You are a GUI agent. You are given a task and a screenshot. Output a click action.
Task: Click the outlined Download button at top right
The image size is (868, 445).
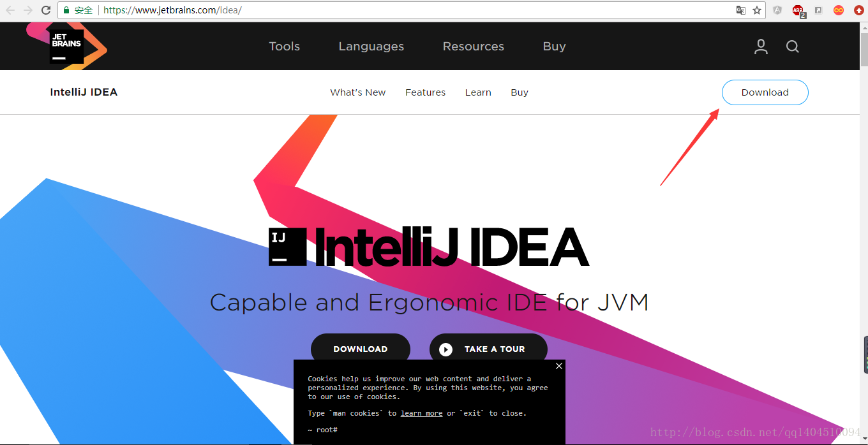pyautogui.click(x=765, y=92)
